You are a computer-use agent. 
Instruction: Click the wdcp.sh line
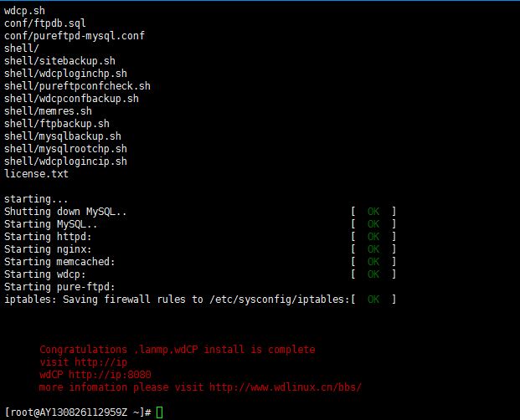click(x=24, y=11)
